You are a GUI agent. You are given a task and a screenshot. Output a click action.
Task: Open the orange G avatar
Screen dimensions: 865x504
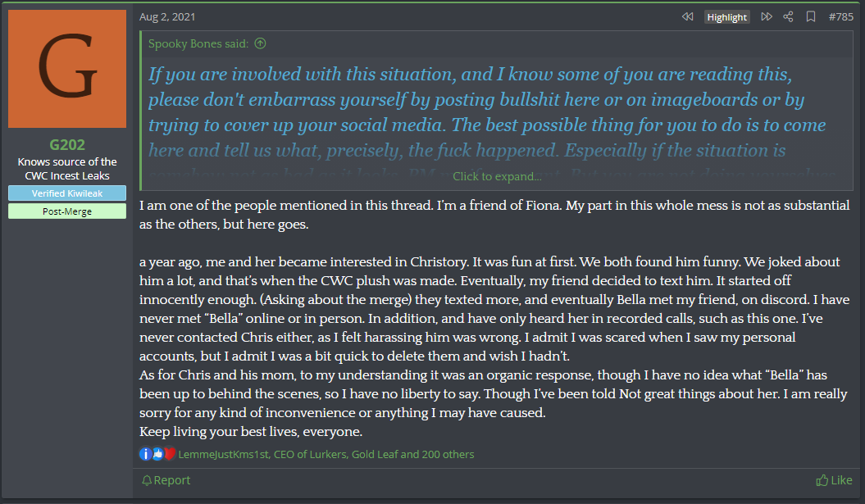(x=67, y=68)
